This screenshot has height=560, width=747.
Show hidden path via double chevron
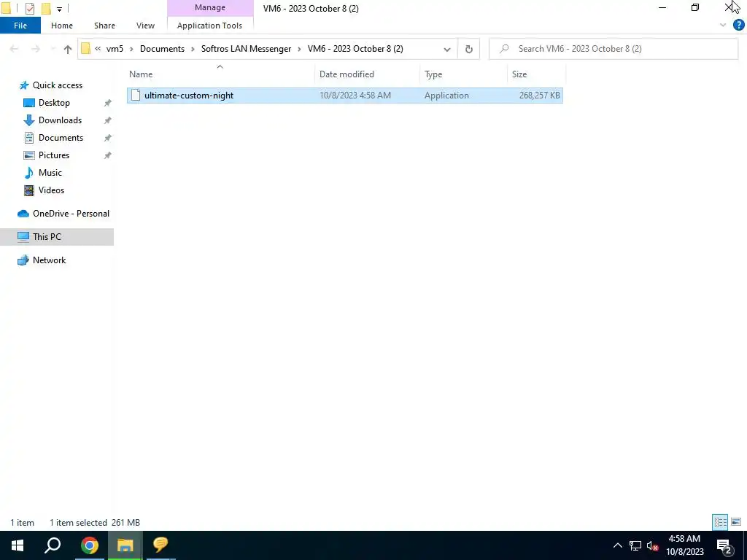click(98, 49)
